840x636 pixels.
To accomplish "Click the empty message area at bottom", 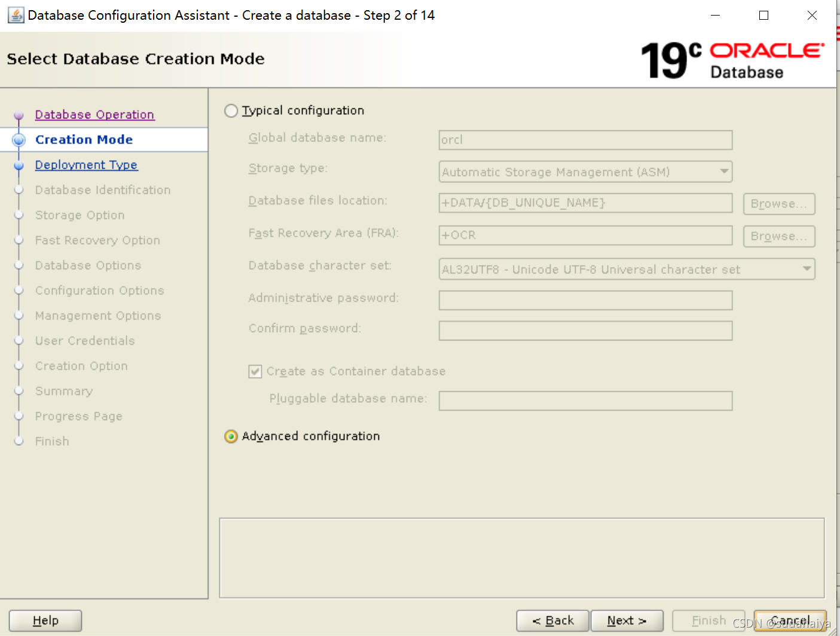I will (522, 558).
